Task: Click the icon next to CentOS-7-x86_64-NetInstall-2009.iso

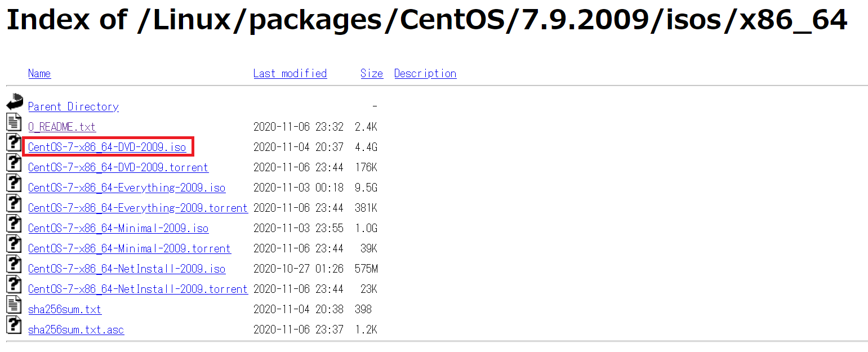Action: point(14,264)
